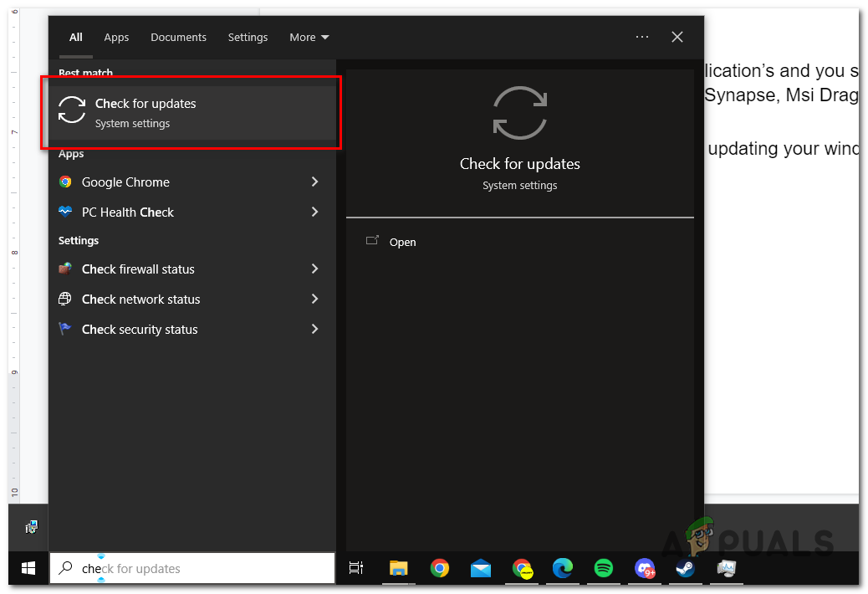868x594 pixels.
Task: Open Check security status setting
Action: point(140,329)
